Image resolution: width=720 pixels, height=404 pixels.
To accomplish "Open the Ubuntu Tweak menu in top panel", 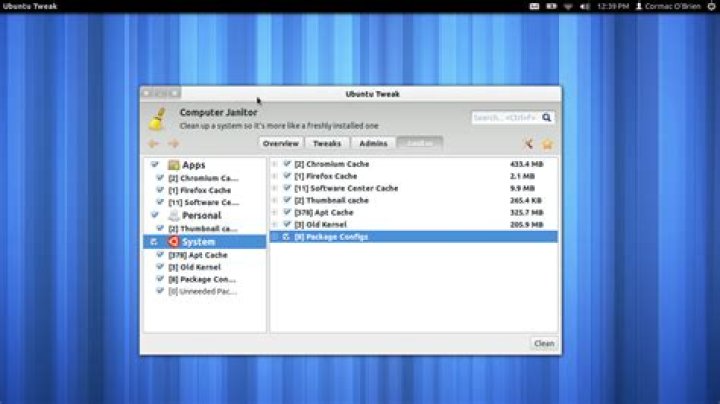I will point(30,6).
